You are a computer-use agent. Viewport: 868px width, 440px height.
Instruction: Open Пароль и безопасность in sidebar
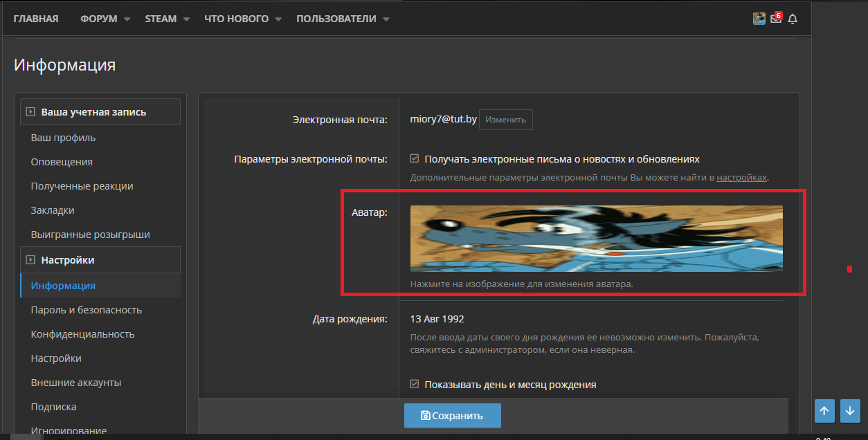tap(87, 310)
